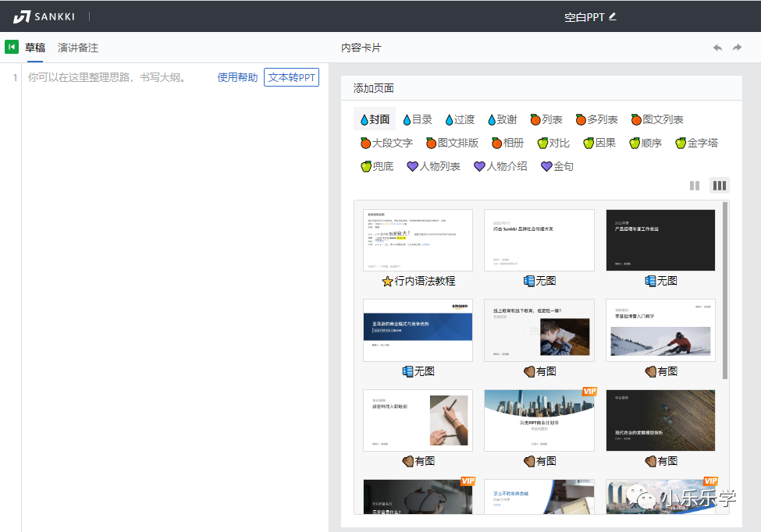Click the redo arrow icon
The image size is (761, 532).
click(x=736, y=47)
